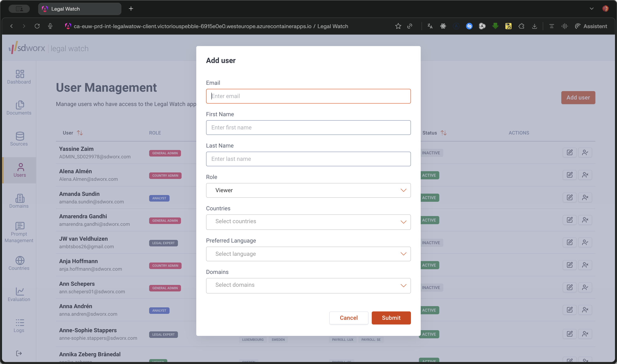Click the logout icon in sidebar

[x=19, y=353]
